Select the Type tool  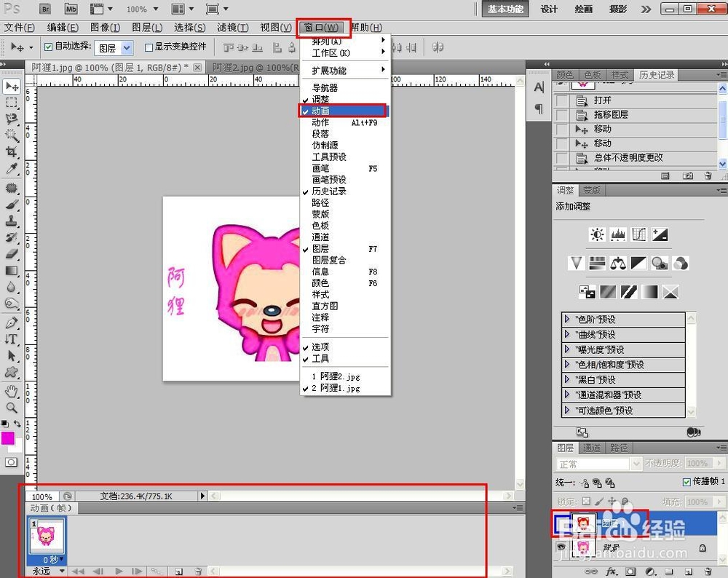point(11,339)
